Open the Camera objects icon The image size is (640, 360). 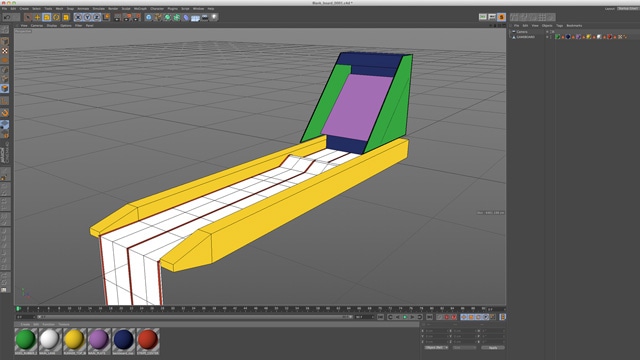pos(205,17)
